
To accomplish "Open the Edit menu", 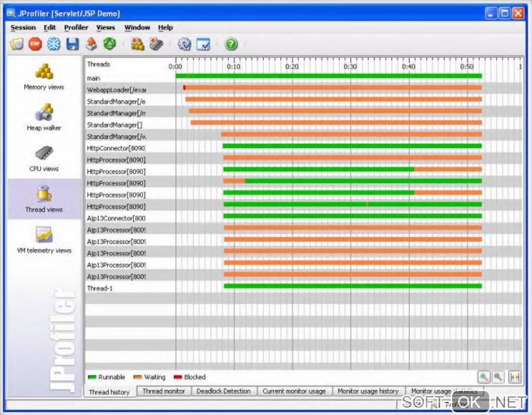I will [x=50, y=28].
